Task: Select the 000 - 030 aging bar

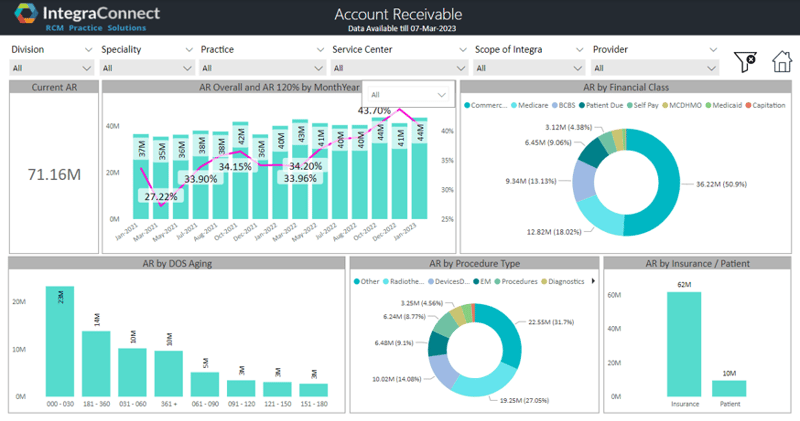Action: coord(59,343)
